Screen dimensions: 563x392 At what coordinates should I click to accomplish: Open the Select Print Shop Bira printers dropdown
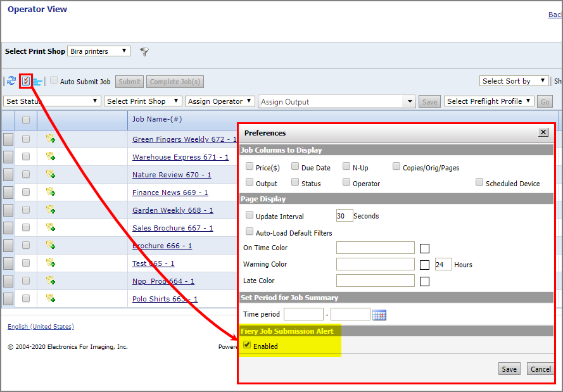coord(99,51)
